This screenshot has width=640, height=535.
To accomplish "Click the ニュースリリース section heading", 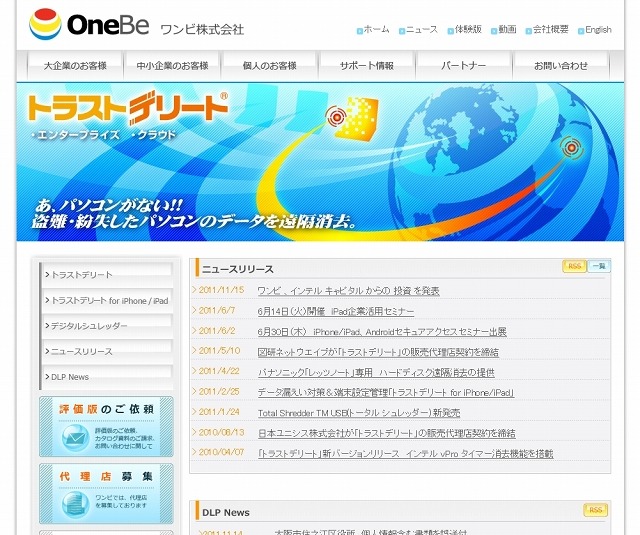I will pyautogui.click(x=238, y=269).
